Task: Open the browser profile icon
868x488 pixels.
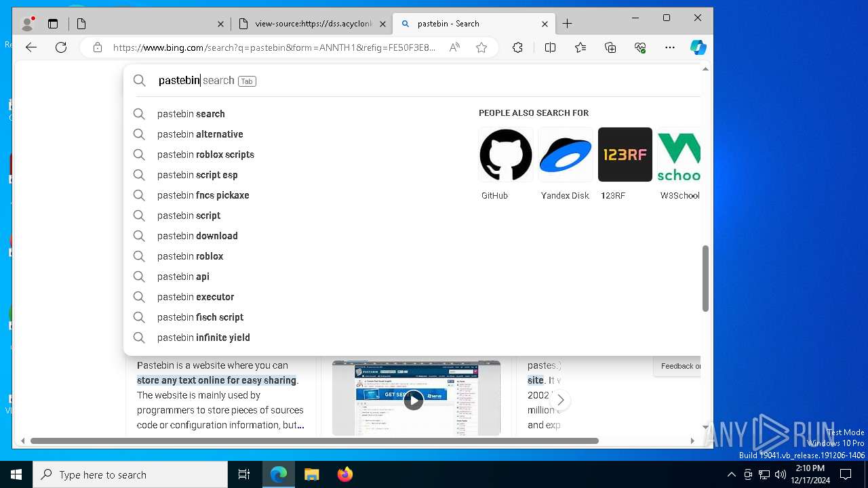Action: pyautogui.click(x=28, y=24)
